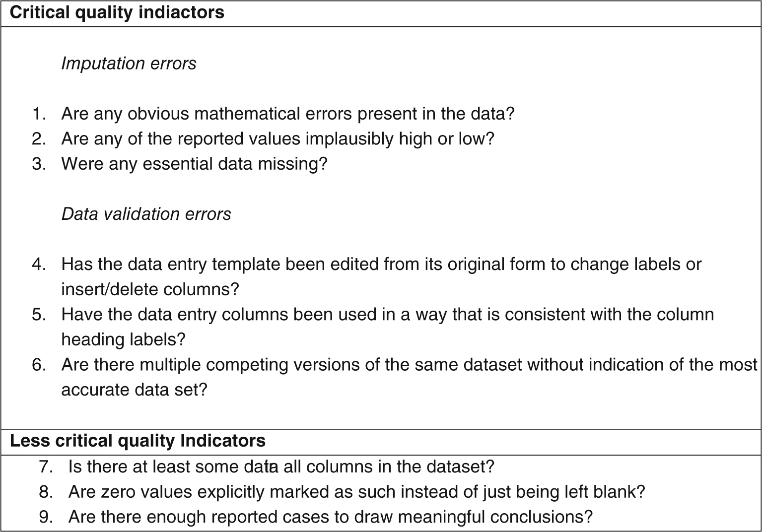Click the list number '9.' marker
Screen dimensions: 762x532
[x=46, y=517]
